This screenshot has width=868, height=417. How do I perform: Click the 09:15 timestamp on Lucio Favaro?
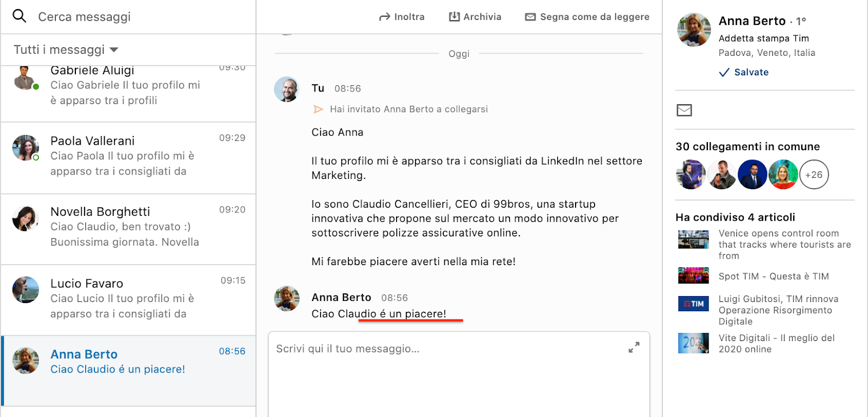pos(233,281)
